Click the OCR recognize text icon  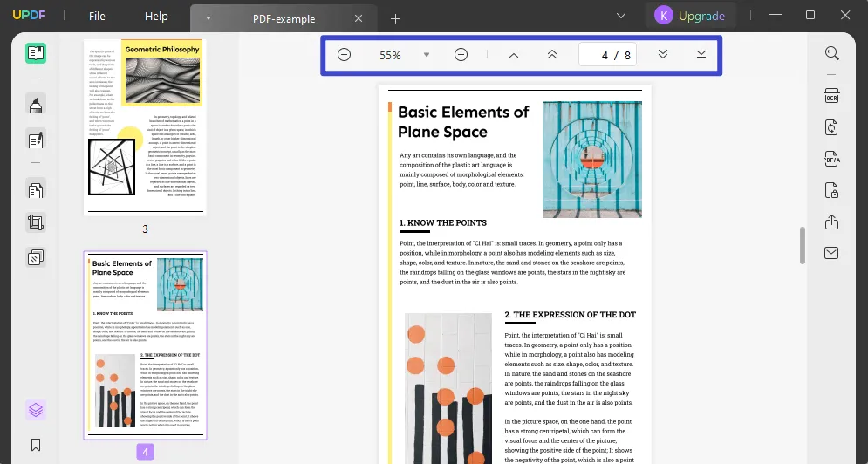pos(831,95)
